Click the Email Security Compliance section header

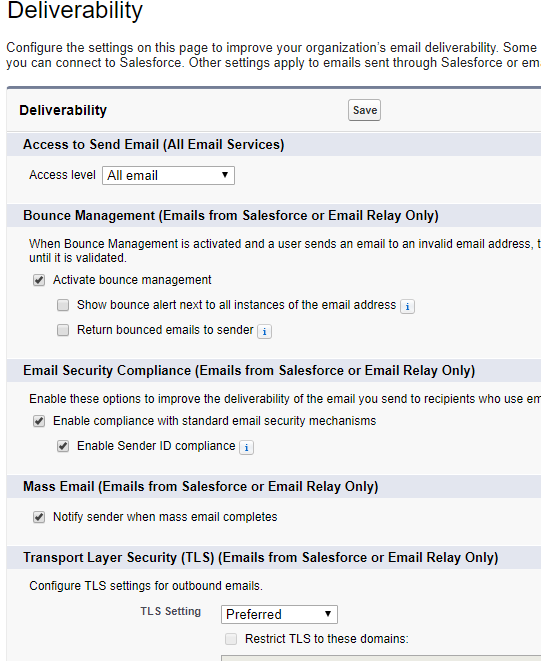coord(249,371)
